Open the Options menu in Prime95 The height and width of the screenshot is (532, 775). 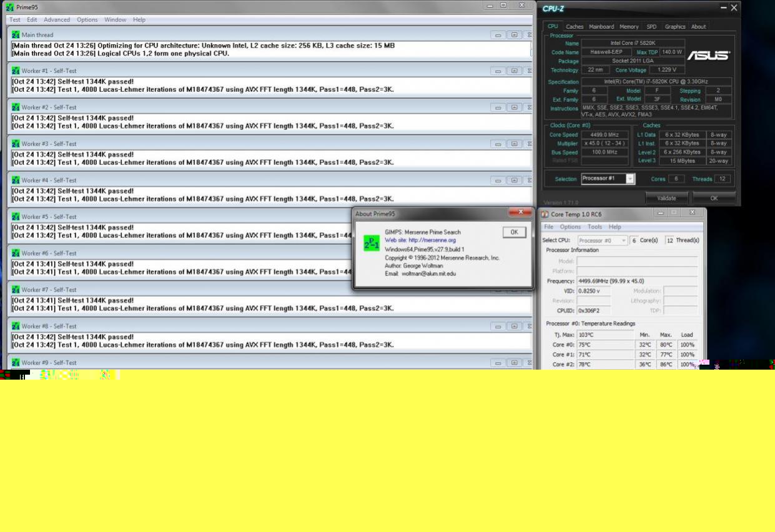click(87, 19)
